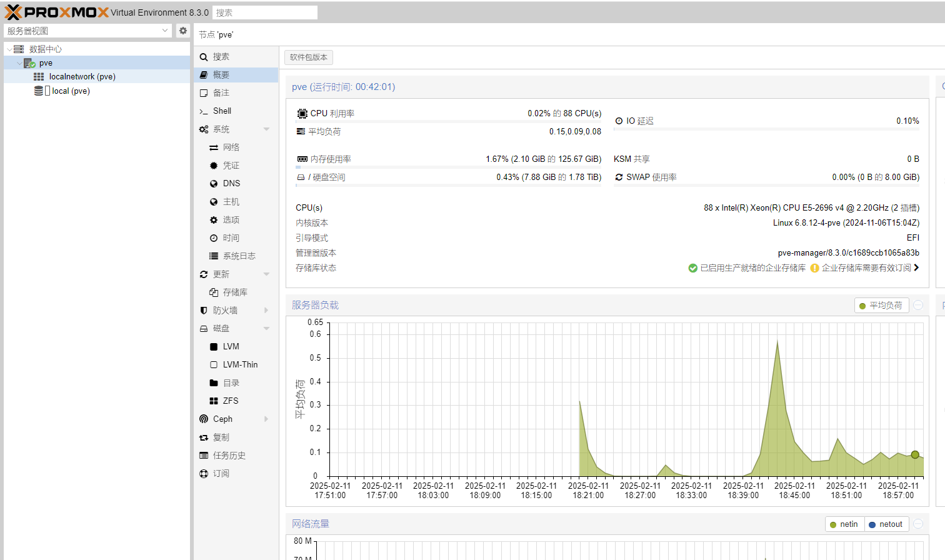Click the certificate icon next to 凭证
This screenshot has height=560, width=945.
[214, 166]
